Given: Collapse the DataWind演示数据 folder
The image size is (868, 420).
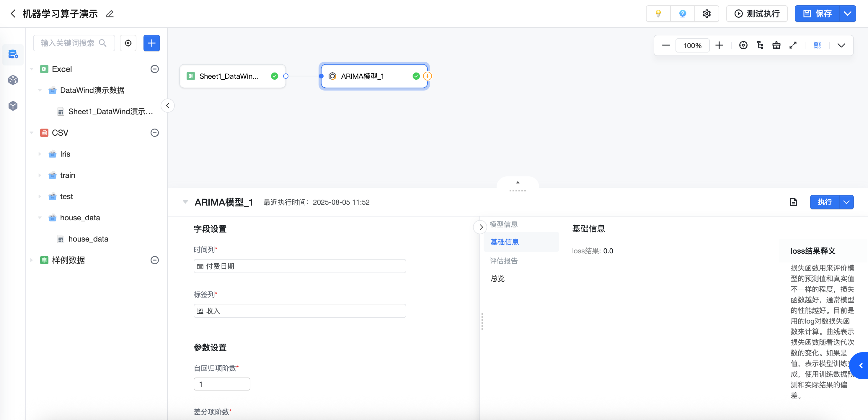Looking at the screenshot, I should tap(40, 90).
